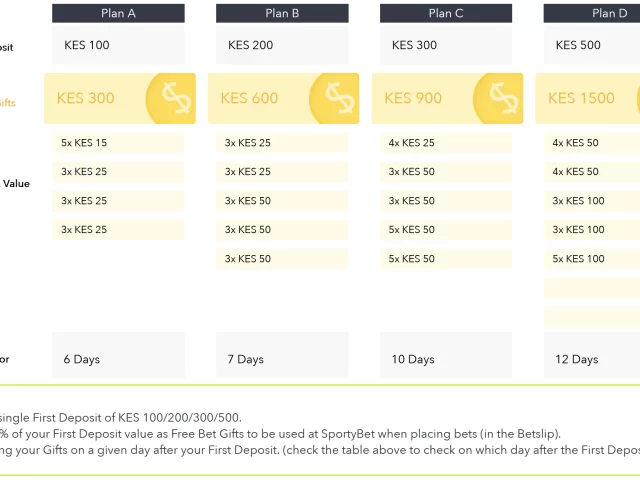Click the KES 1500 gift banner
The height and width of the screenshot is (480, 640).
pos(588,98)
